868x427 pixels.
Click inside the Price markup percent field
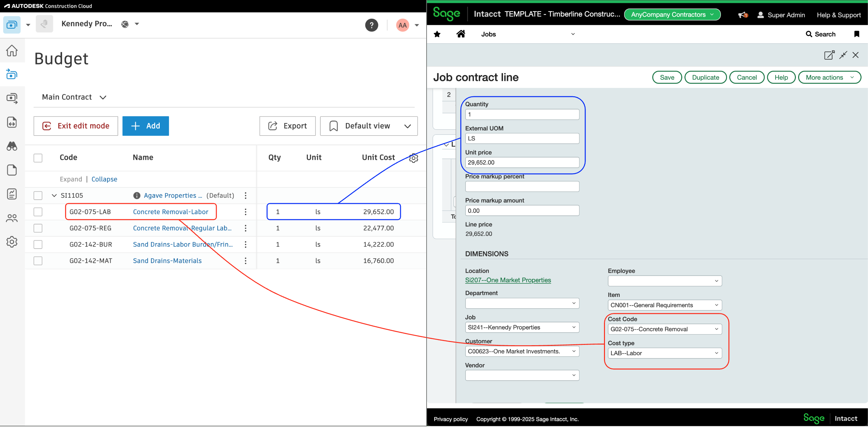(x=522, y=186)
